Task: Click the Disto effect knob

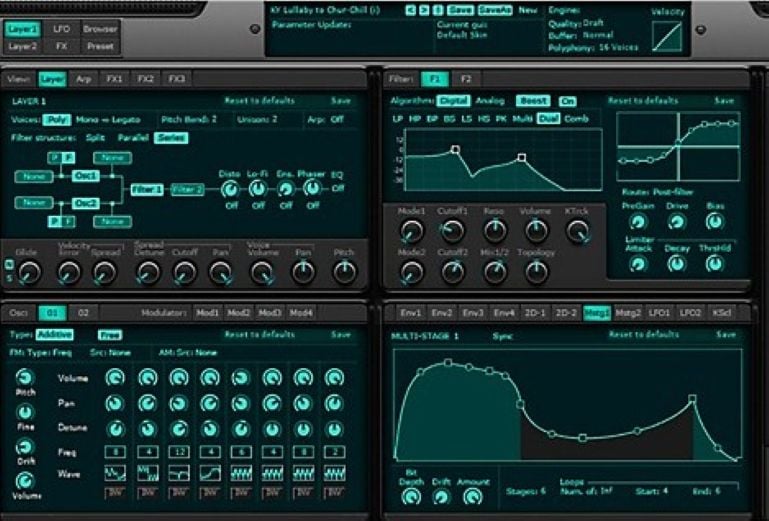Action: click(x=230, y=189)
